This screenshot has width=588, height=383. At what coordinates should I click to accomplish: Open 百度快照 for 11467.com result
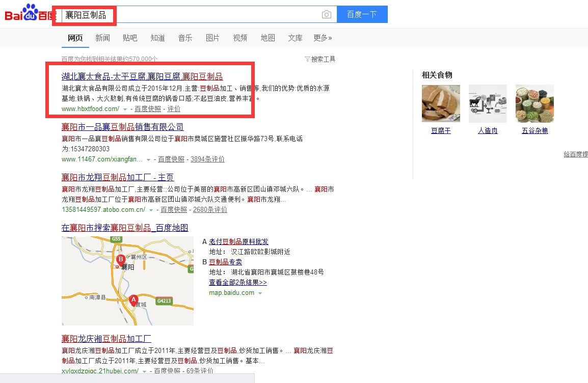(171, 159)
